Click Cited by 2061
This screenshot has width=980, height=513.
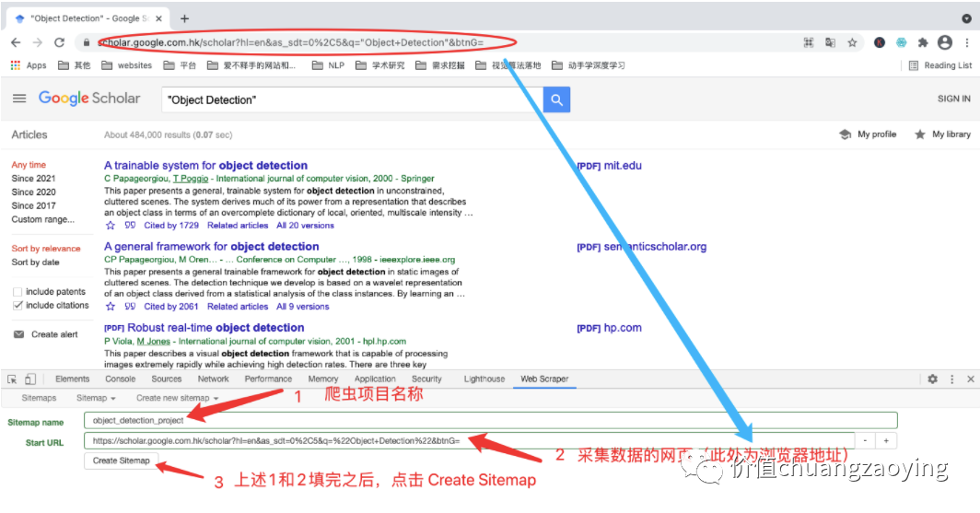[x=171, y=307]
